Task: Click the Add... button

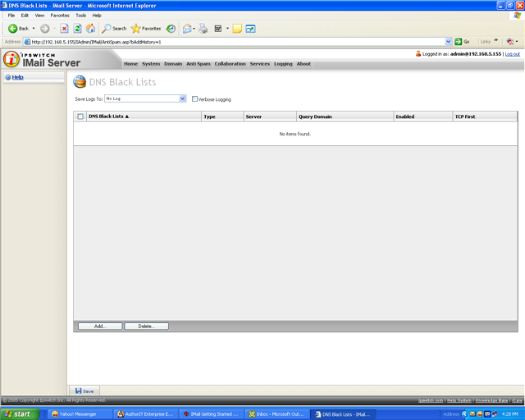Action: click(100, 326)
